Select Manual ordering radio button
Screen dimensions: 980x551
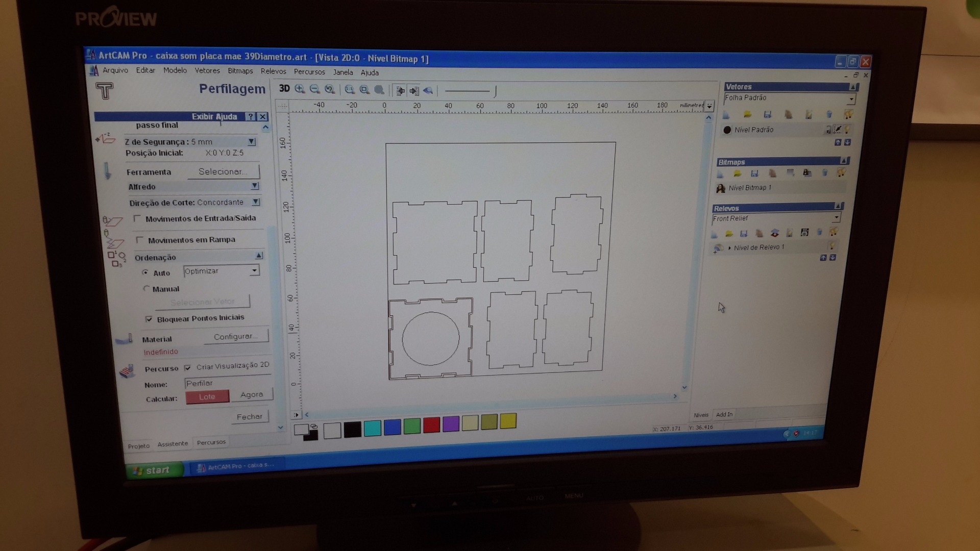[146, 288]
